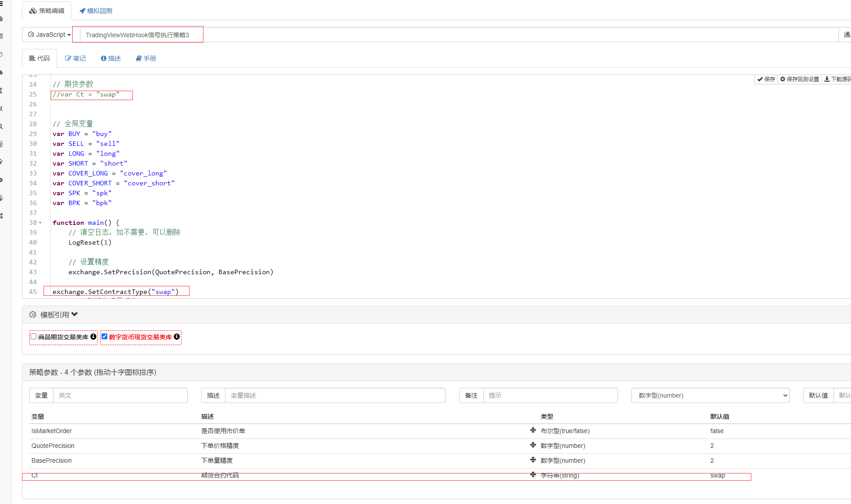Click info icon beside 数字货币现货交易类库
The width and height of the screenshot is (851, 504).
[x=177, y=337]
